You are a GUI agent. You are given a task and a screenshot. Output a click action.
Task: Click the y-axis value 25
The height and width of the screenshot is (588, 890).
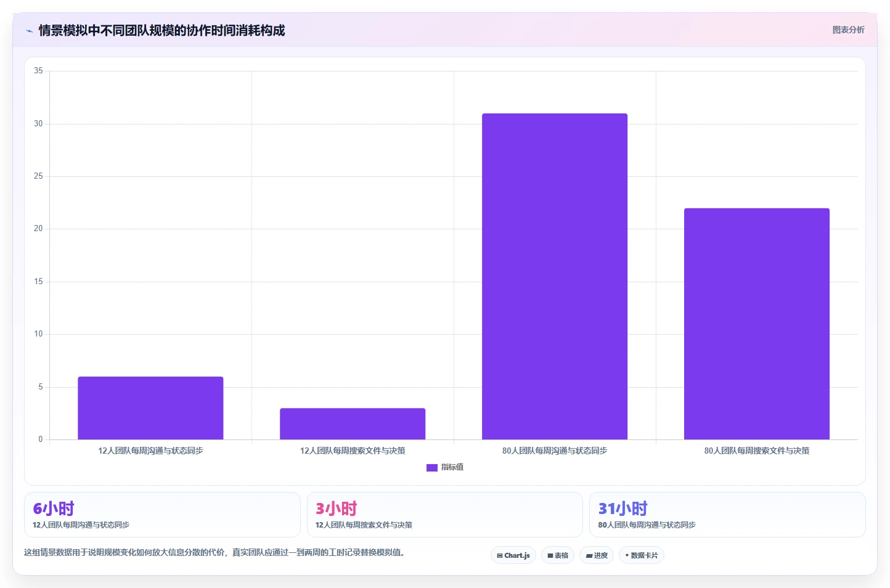pyautogui.click(x=38, y=176)
